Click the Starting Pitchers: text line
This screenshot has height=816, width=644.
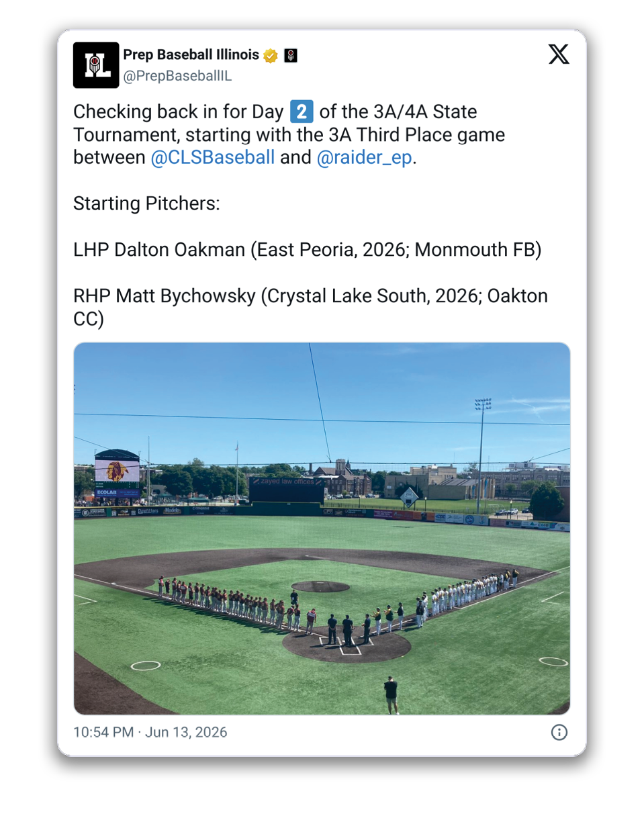pos(146,203)
